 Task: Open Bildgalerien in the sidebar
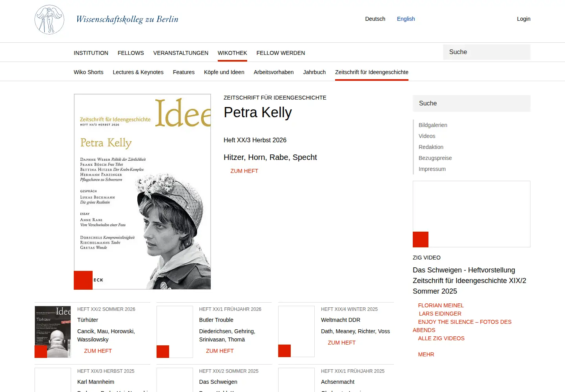(x=433, y=125)
